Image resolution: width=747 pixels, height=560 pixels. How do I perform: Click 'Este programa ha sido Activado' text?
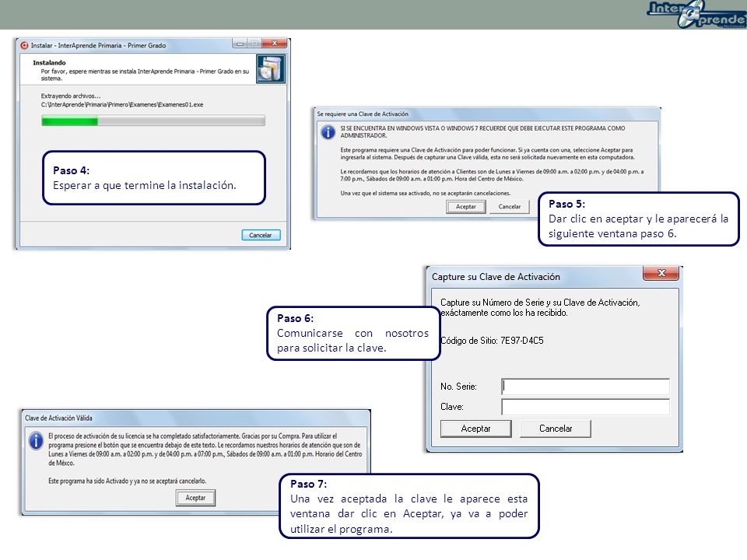point(127,481)
